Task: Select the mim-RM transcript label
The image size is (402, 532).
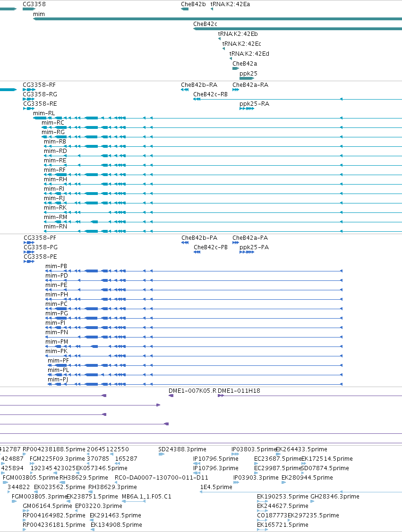Action: pyautogui.click(x=55, y=217)
